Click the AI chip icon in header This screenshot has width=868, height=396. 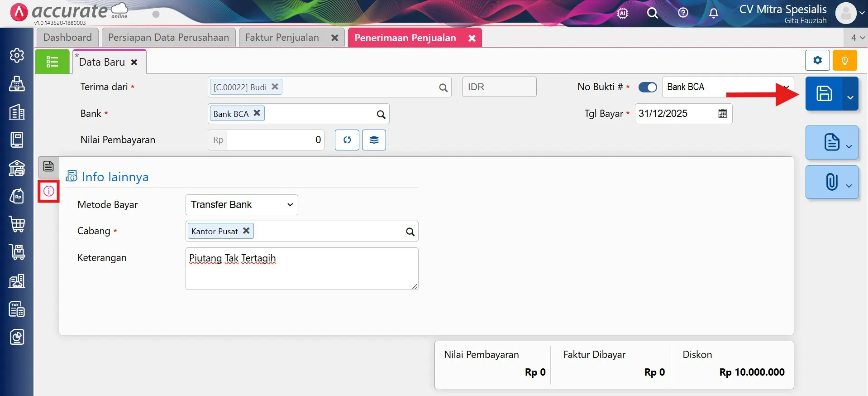623,13
